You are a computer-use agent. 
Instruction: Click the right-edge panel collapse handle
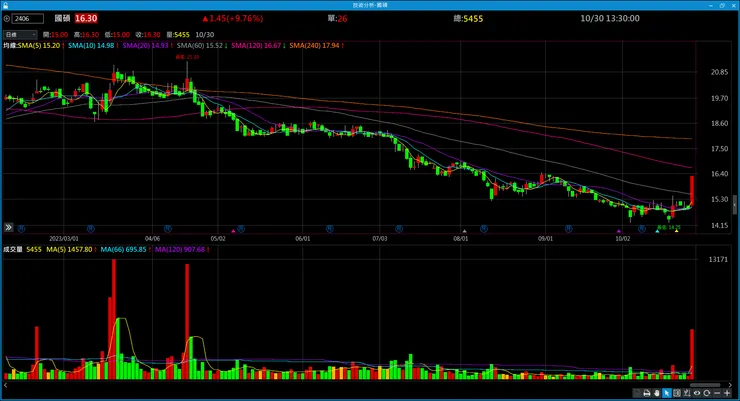[x=735, y=205]
